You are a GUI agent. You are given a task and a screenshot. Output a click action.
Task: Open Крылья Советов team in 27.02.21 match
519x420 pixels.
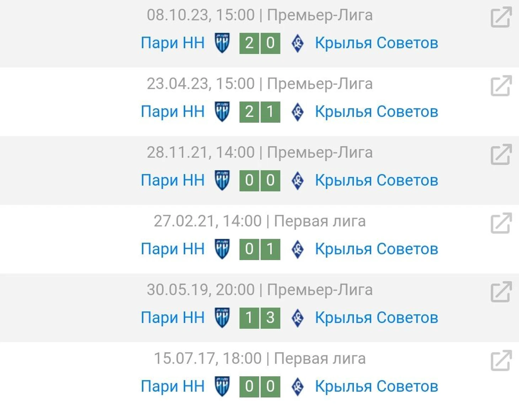pos(376,249)
